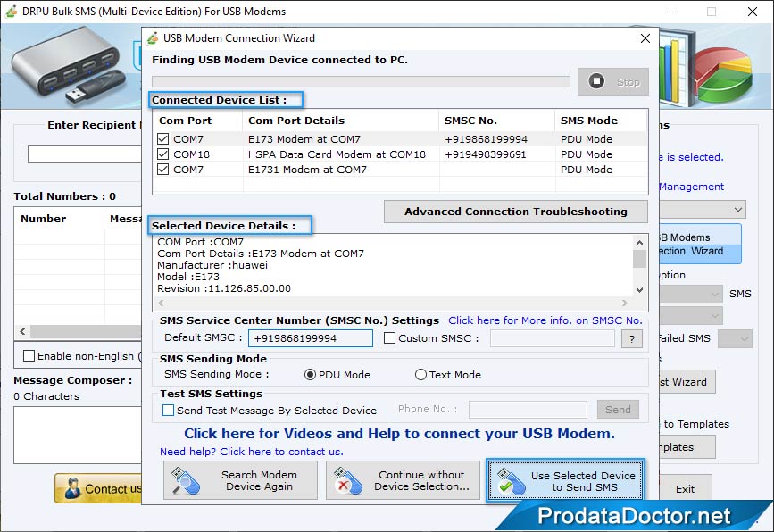Select HSPA Data Card Modem at COM18 row
The image size is (774, 532).
pyautogui.click(x=400, y=154)
